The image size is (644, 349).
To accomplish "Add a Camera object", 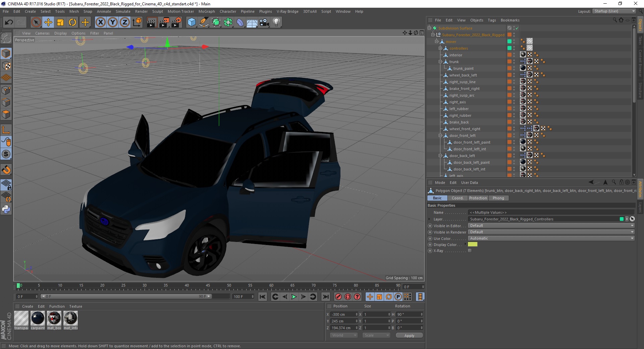I will tap(264, 22).
